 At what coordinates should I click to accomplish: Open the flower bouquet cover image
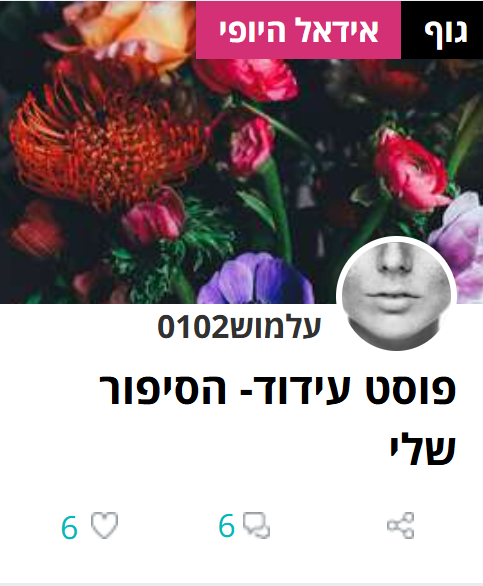(x=242, y=152)
